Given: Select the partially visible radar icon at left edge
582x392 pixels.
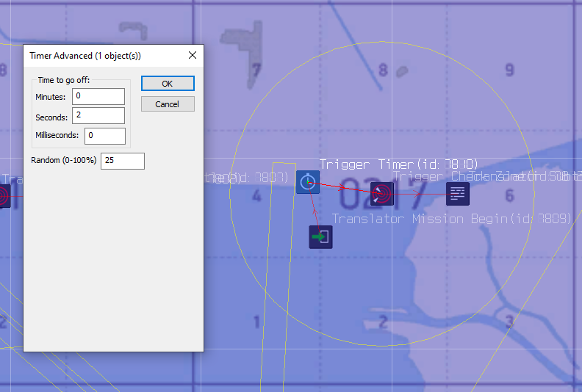Looking at the screenshot, I should [x=4, y=196].
